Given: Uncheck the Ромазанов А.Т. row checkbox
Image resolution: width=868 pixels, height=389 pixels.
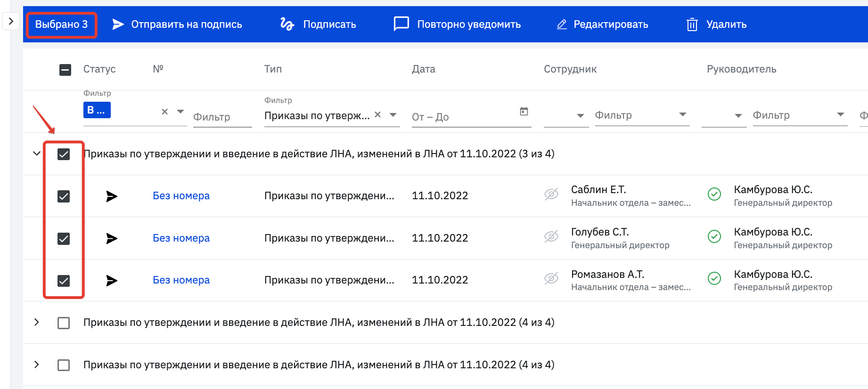Looking at the screenshot, I should pos(64,281).
